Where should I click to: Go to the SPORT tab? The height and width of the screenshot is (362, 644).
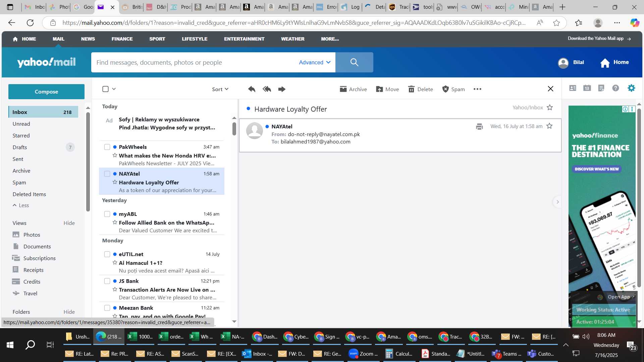pyautogui.click(x=157, y=39)
